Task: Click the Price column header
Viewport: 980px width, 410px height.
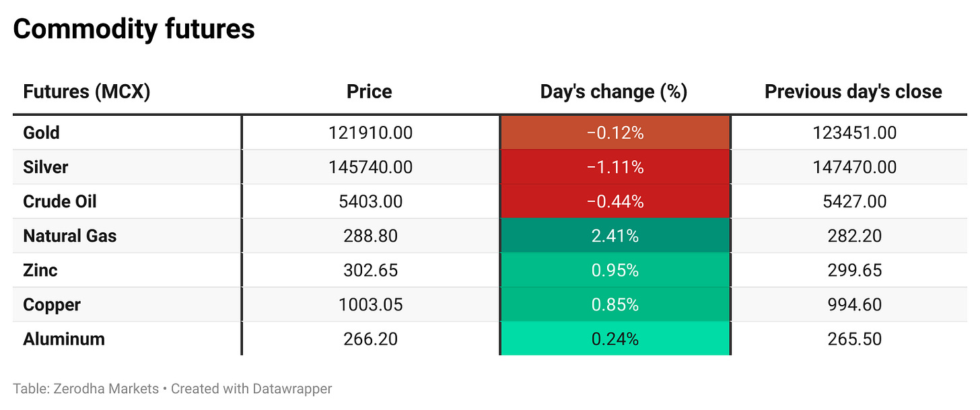Action: (x=369, y=92)
